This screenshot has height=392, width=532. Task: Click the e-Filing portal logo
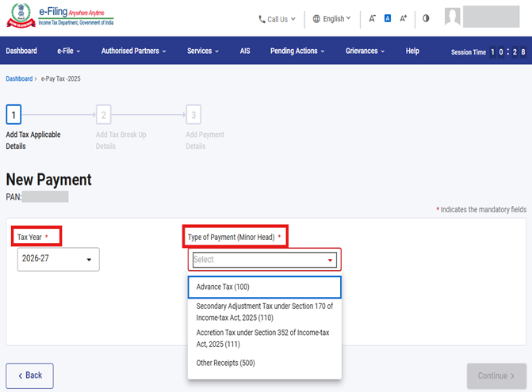tap(59, 17)
